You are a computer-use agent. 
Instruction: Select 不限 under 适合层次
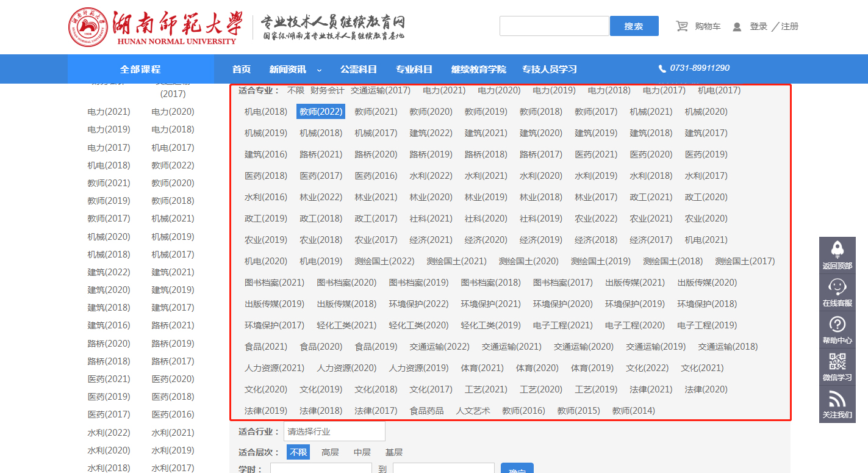point(298,452)
